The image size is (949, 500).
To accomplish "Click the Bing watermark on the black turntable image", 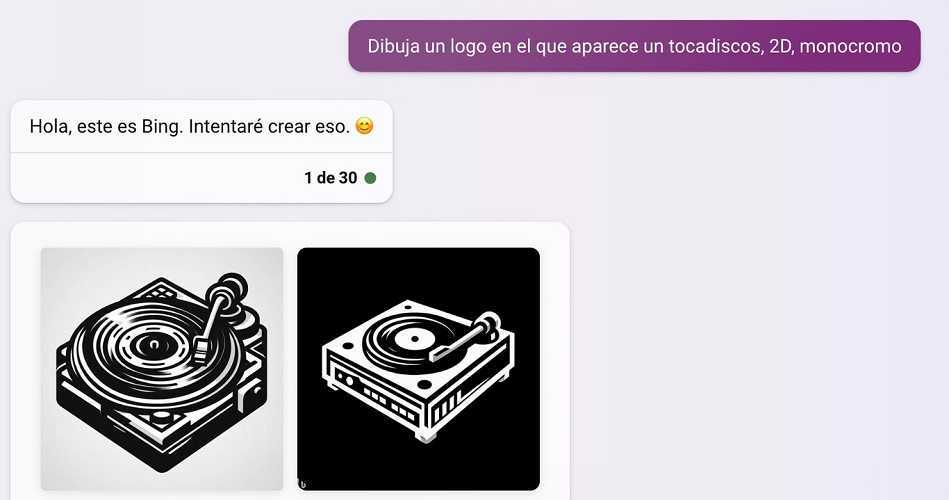I will [x=303, y=484].
